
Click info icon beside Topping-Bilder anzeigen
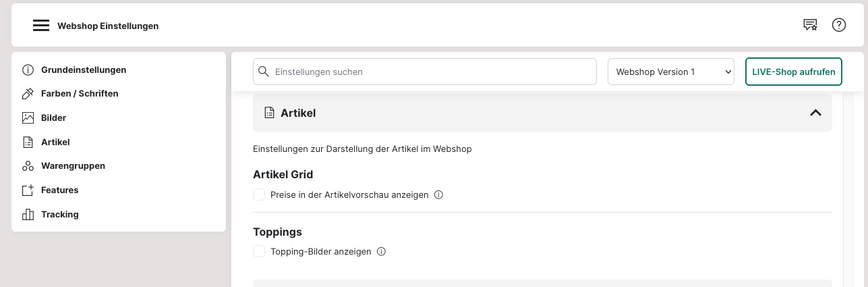pos(381,251)
